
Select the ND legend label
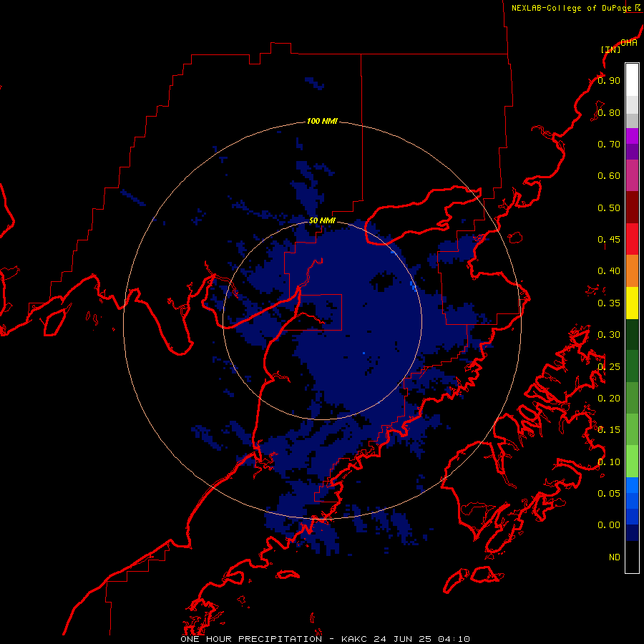615,557
